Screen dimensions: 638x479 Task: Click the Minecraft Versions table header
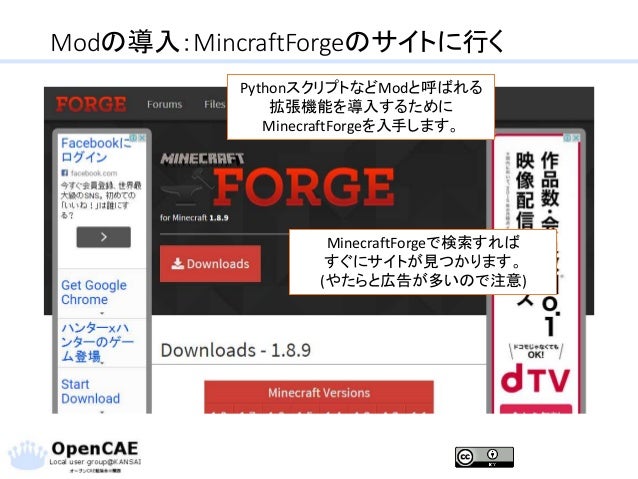tap(319, 392)
